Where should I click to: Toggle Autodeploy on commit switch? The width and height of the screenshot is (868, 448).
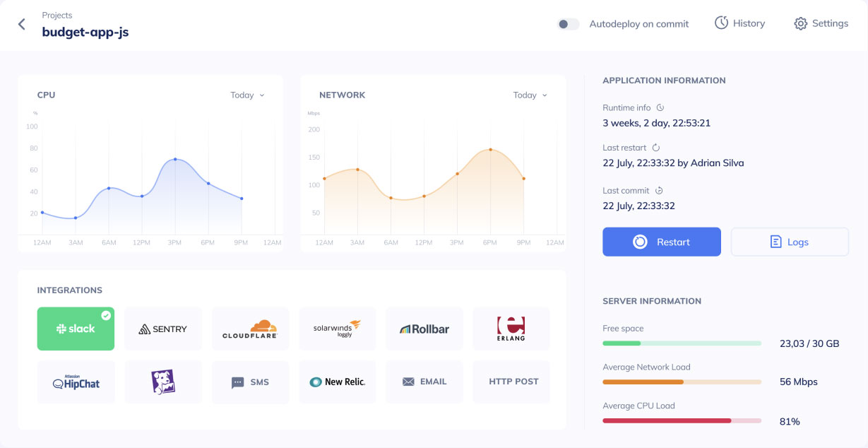tap(568, 24)
